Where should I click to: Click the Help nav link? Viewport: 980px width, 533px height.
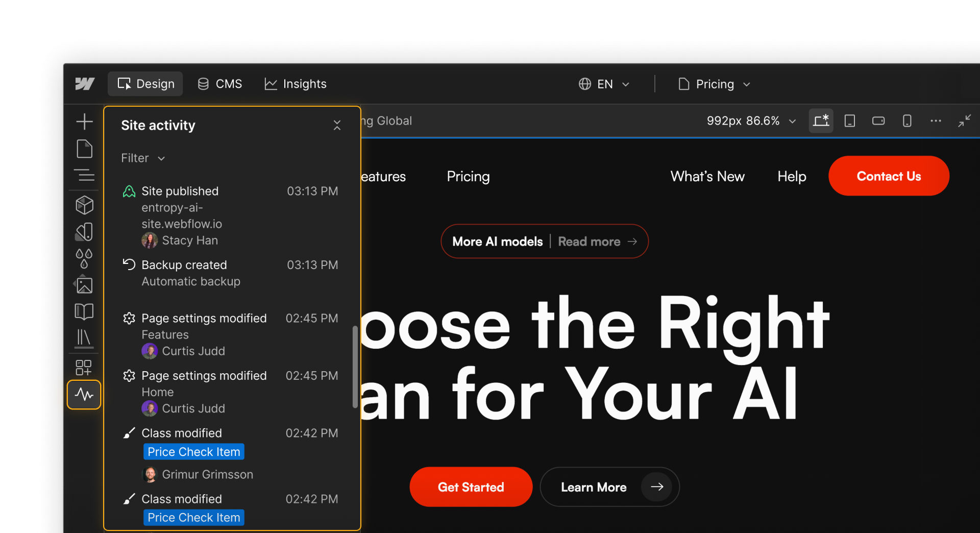tap(792, 177)
